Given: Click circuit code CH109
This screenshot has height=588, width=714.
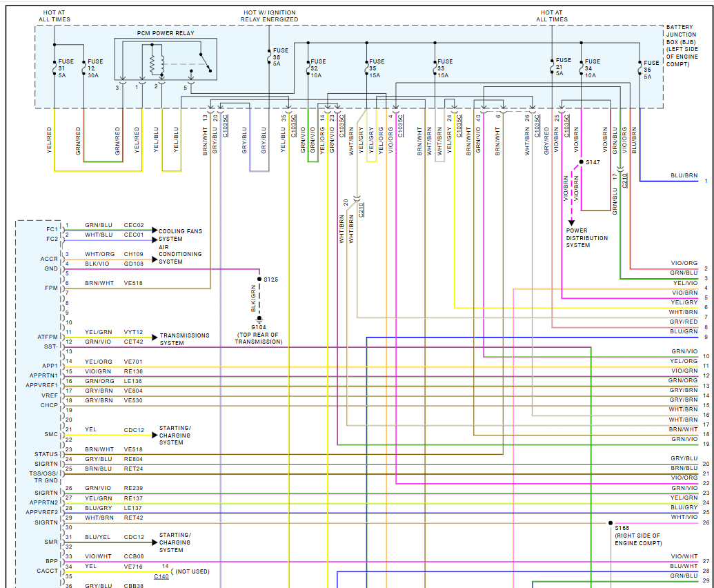Looking at the screenshot, I should click(x=133, y=254).
